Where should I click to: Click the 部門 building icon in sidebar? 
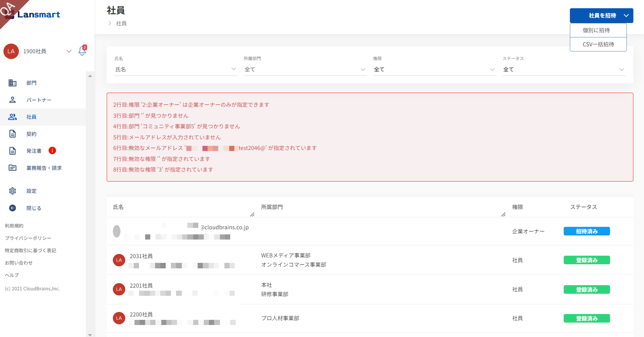(12, 83)
